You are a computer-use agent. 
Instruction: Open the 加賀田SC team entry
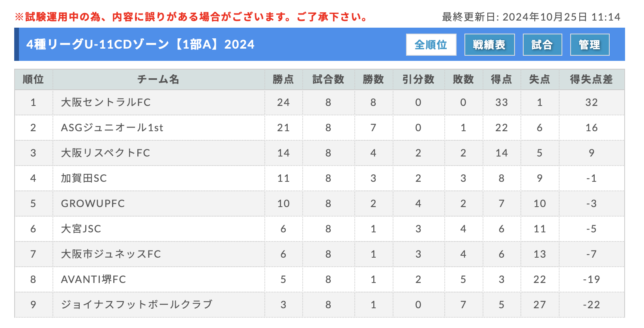[x=84, y=178]
